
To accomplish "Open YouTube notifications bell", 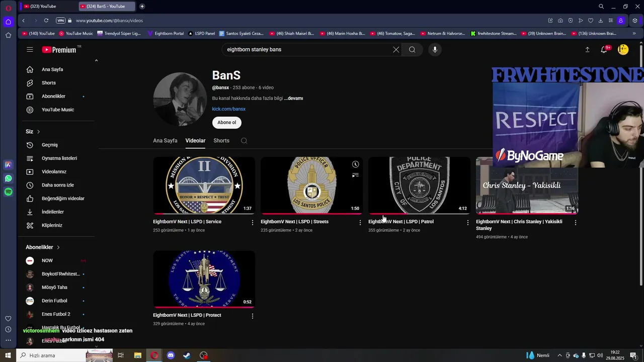I will point(604,49).
